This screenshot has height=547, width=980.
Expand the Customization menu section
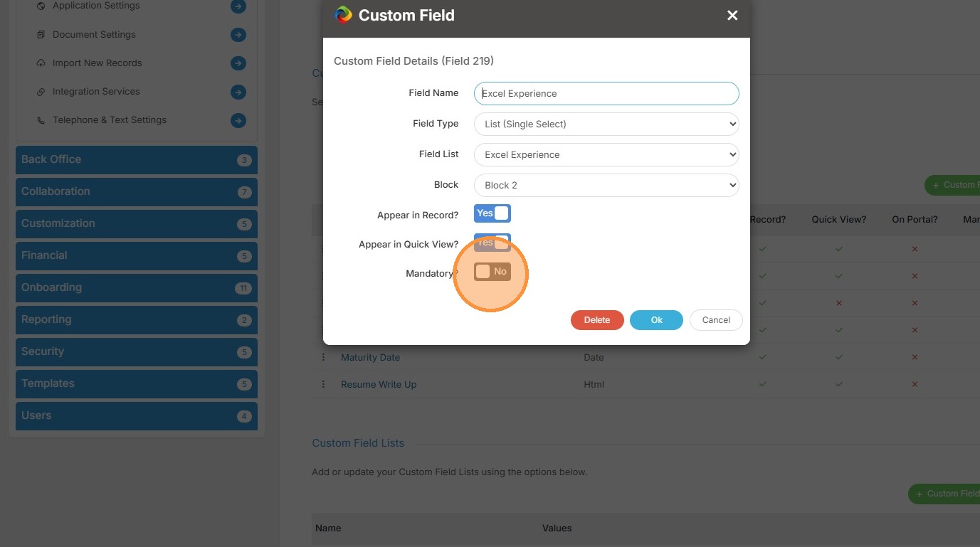pyautogui.click(x=136, y=223)
